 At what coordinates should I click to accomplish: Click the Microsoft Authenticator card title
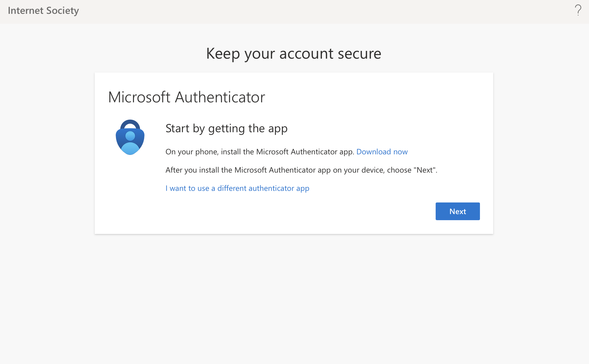pos(187,97)
